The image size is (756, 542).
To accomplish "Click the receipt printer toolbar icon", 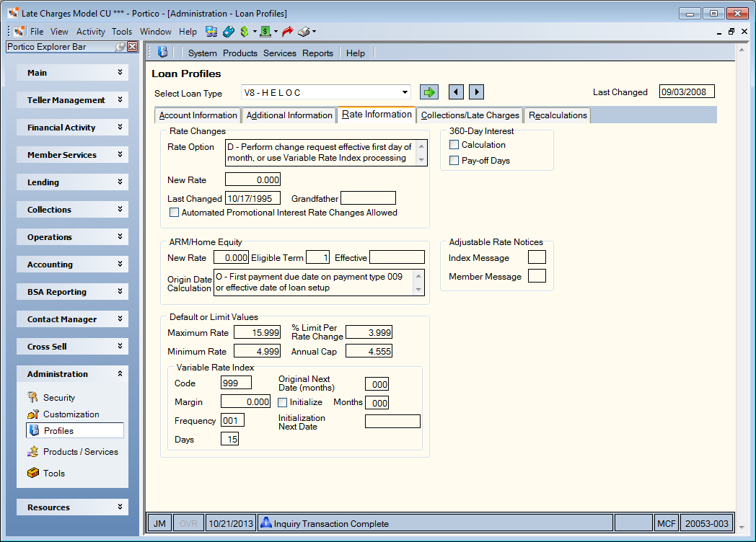I will (x=304, y=32).
